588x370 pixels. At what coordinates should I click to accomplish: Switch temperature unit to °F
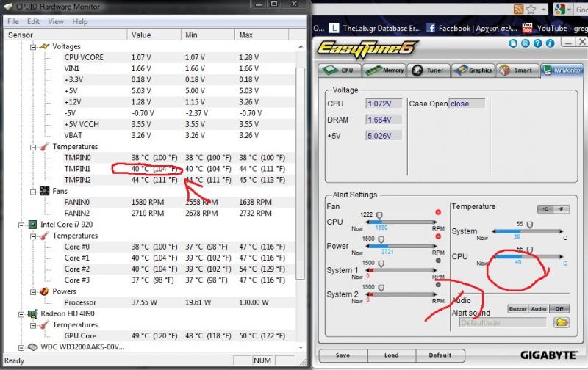562,209
